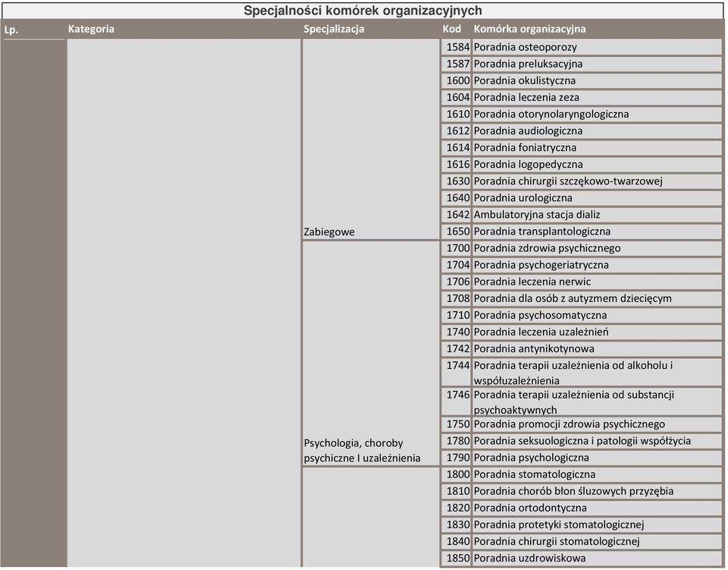Select row 'Poradnia psychologiczna'
The height and width of the screenshot is (570, 728).
click(597, 457)
